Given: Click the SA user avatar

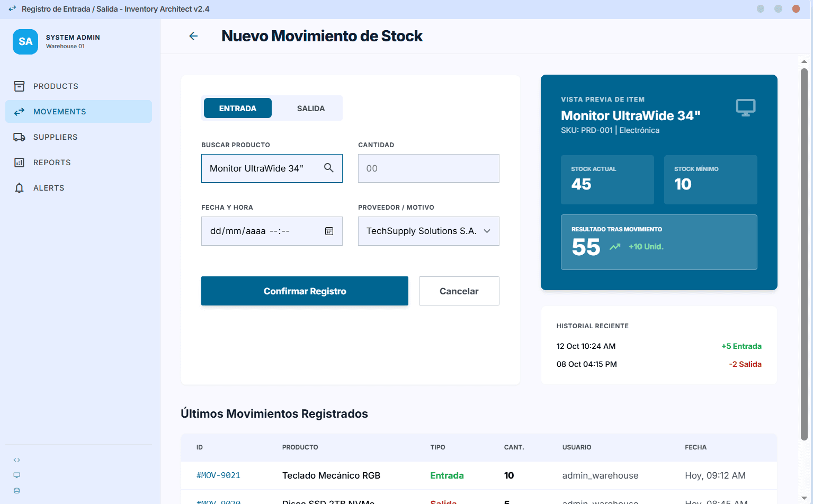Looking at the screenshot, I should [x=25, y=42].
